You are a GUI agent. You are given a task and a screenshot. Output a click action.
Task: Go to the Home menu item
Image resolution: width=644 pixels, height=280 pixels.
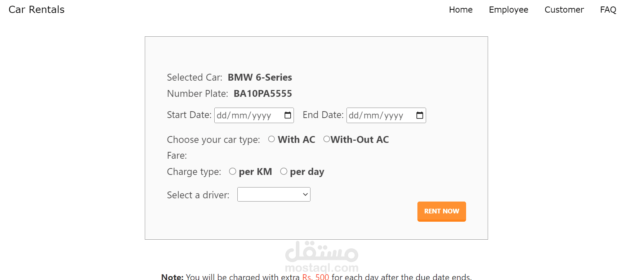tap(461, 10)
